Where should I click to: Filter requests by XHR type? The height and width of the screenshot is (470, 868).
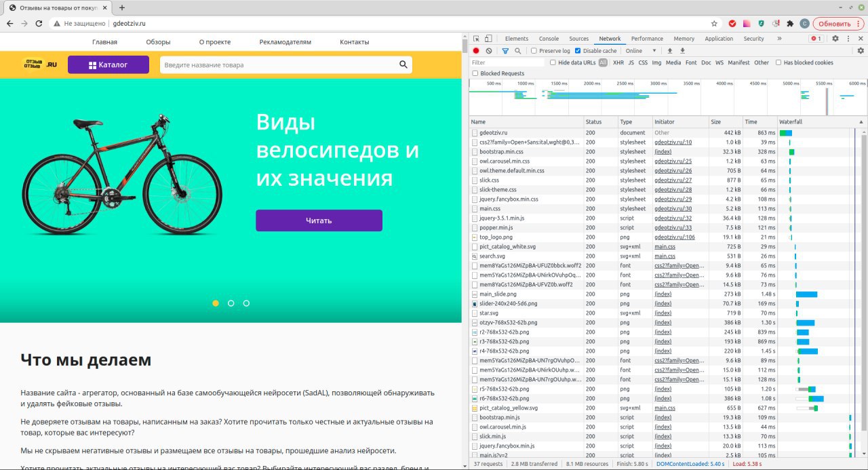pos(618,62)
